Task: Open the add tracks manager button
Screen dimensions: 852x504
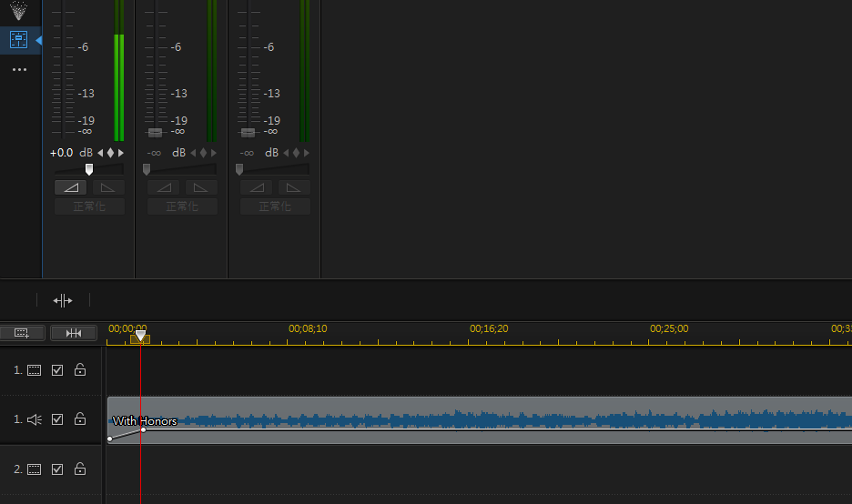Action: point(22,333)
